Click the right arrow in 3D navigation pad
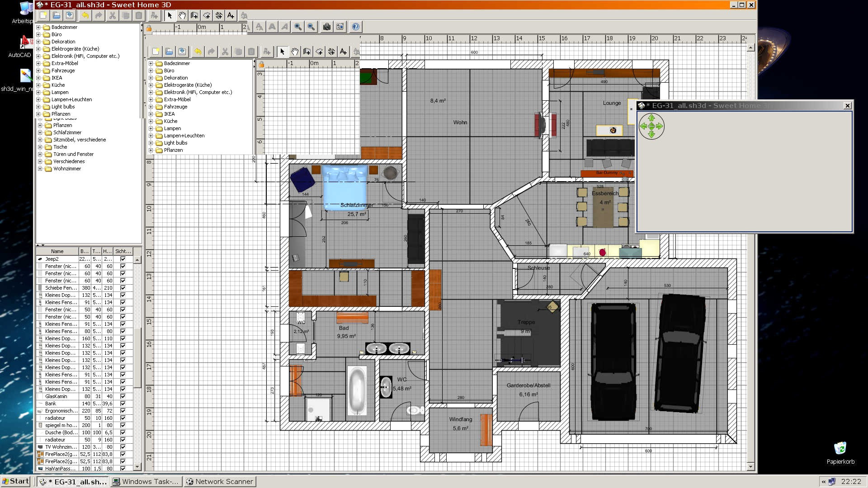Viewport: 868px width, 488px height. pos(660,127)
